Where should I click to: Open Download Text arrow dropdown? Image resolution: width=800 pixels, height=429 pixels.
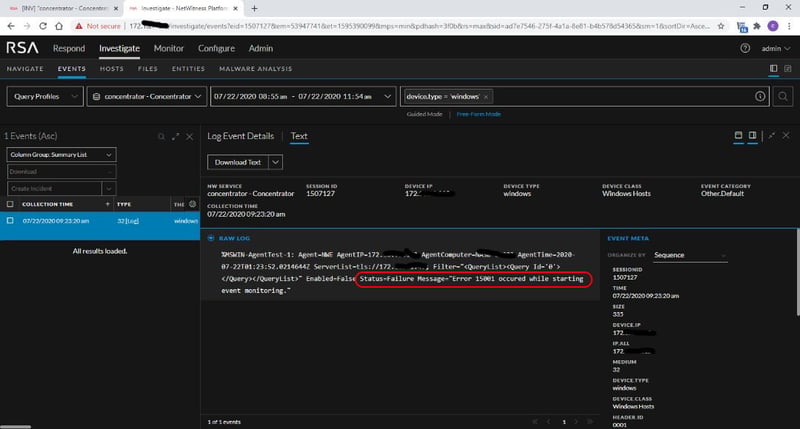pyautogui.click(x=276, y=162)
